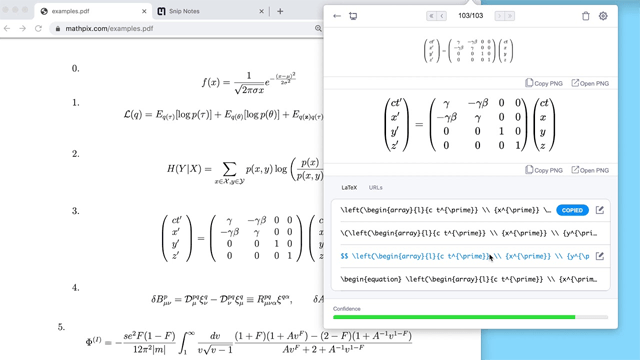Go to next snip arrow

click(x=499, y=16)
